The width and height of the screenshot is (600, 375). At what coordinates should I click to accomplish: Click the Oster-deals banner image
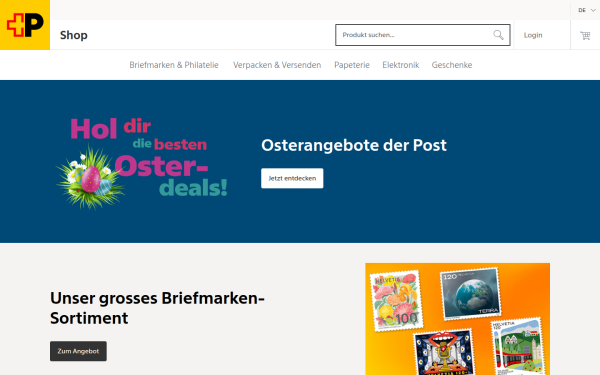[142, 163]
